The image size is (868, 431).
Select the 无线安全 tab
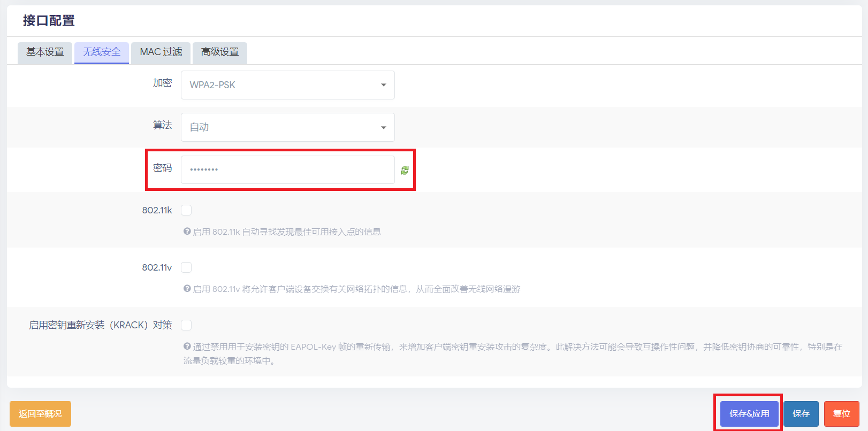(102, 52)
